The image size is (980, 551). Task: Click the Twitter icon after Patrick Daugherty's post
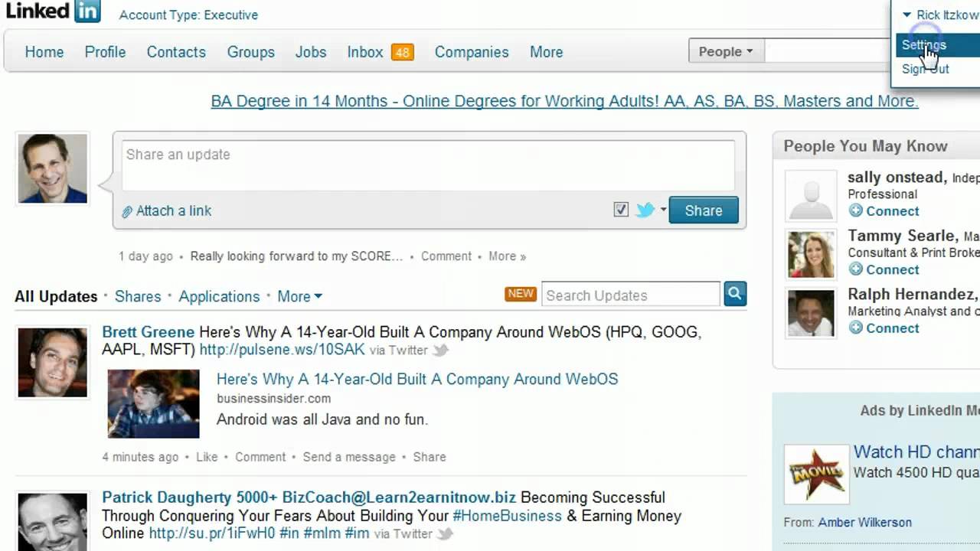click(445, 534)
